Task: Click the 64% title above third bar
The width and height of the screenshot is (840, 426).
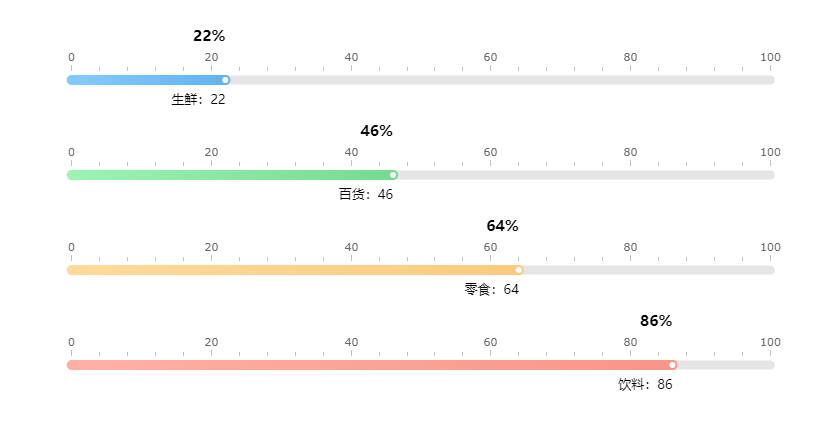Action: tap(502, 226)
